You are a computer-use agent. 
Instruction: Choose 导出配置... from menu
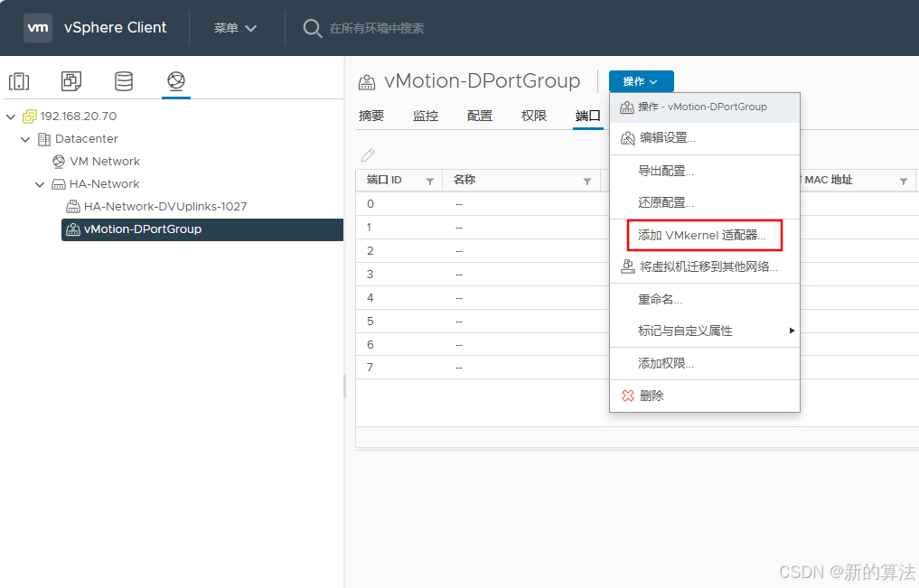(x=705, y=171)
